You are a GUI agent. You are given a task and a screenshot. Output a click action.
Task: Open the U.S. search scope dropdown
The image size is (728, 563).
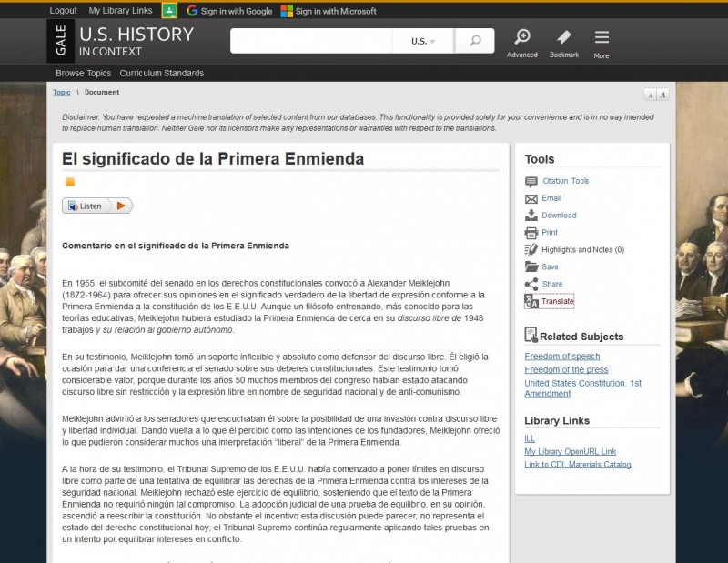(x=423, y=41)
